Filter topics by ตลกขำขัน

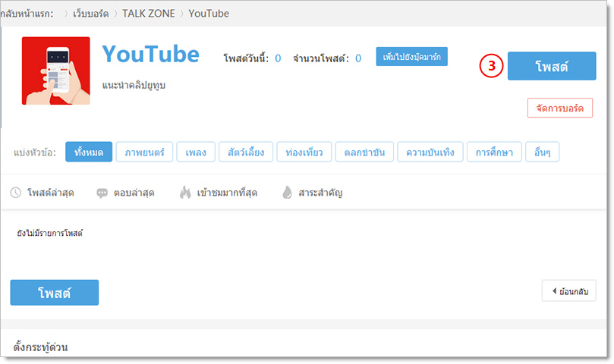[364, 152]
